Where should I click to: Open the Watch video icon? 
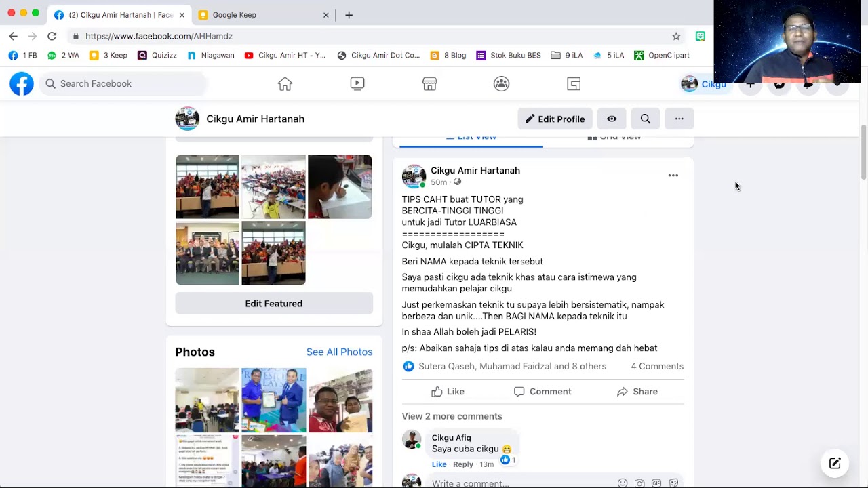pos(357,83)
